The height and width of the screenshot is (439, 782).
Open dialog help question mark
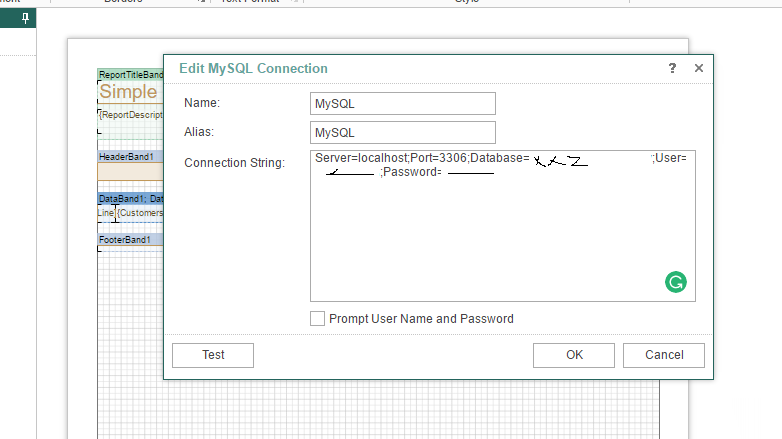tap(672, 68)
